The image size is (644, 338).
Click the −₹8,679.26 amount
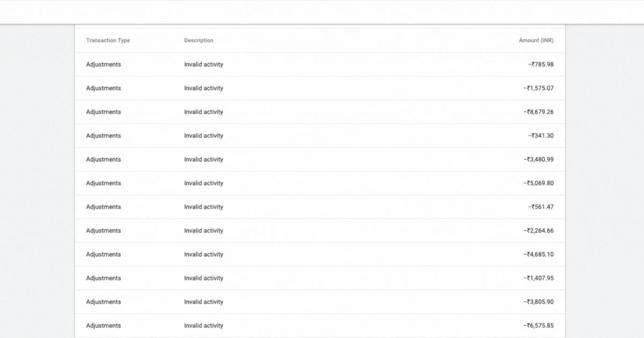(538, 112)
